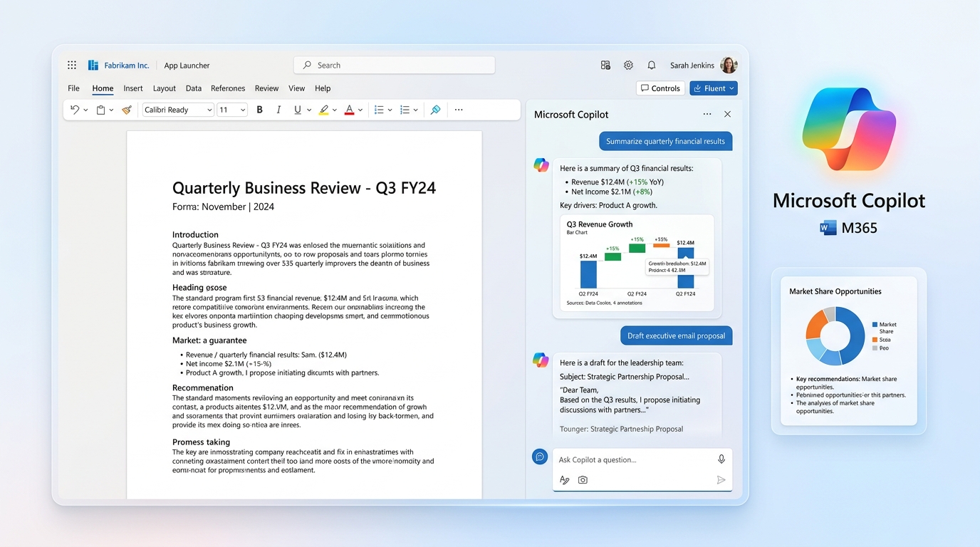Focus the top Search box
980x547 pixels.
(x=395, y=65)
